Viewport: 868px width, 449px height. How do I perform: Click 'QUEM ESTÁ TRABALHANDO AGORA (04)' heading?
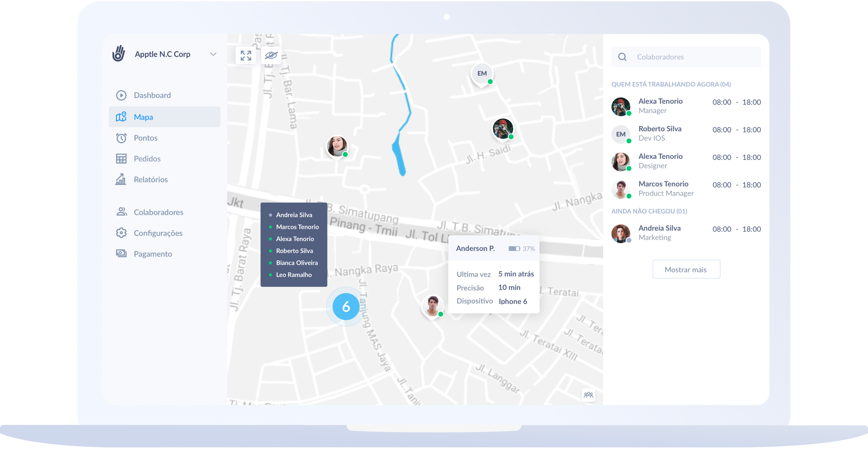point(671,84)
